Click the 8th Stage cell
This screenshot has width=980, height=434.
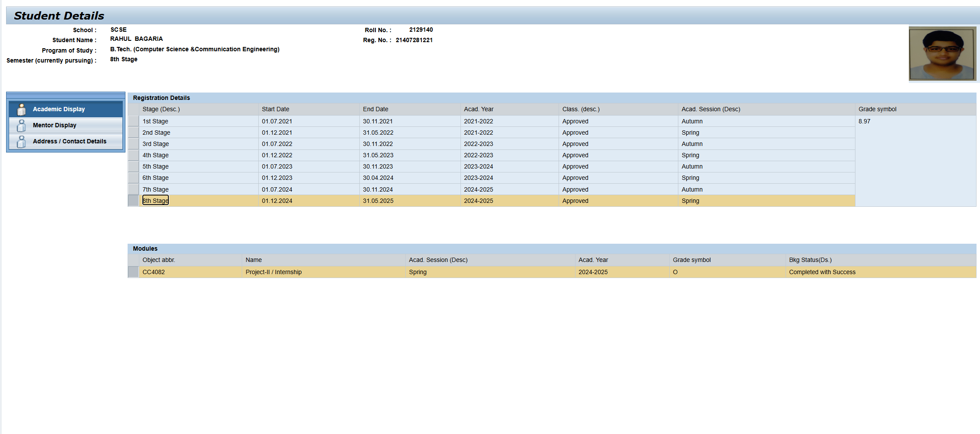coord(155,201)
